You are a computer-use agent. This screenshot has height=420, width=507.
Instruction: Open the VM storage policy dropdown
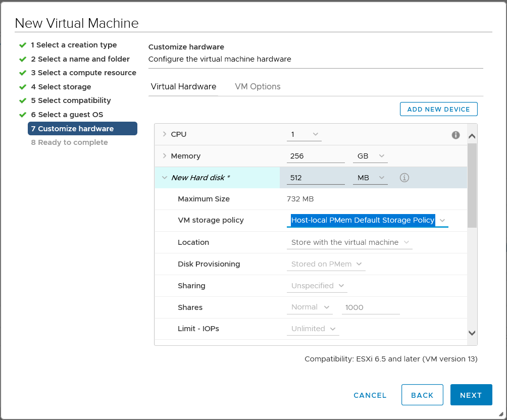pos(367,221)
